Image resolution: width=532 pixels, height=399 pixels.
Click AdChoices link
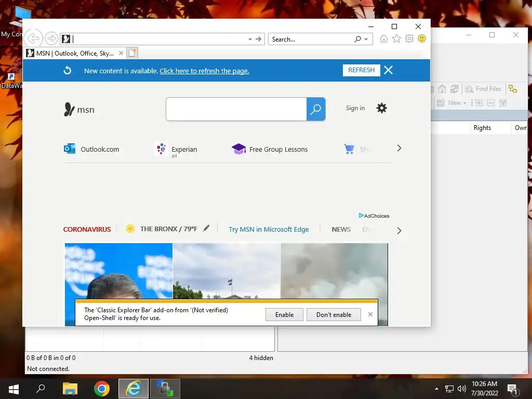374,216
